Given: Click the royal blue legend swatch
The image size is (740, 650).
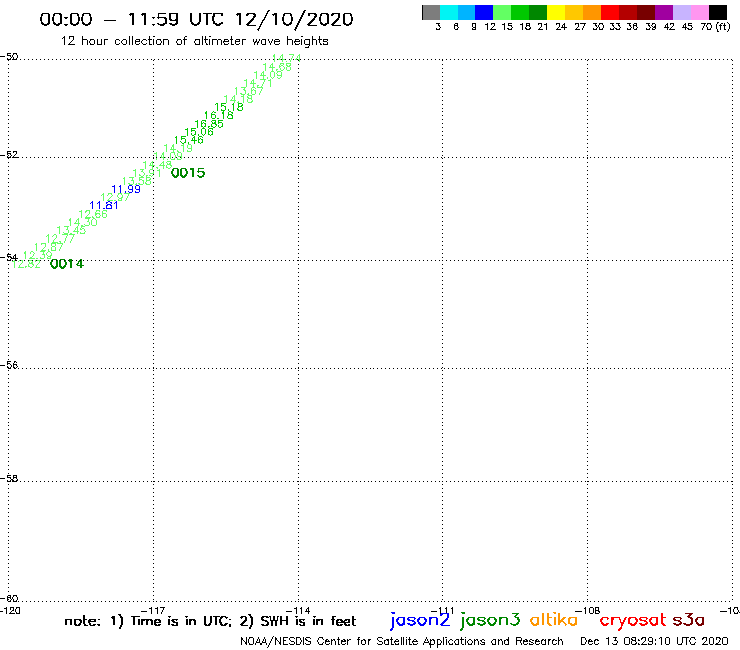Looking at the screenshot, I should (484, 12).
